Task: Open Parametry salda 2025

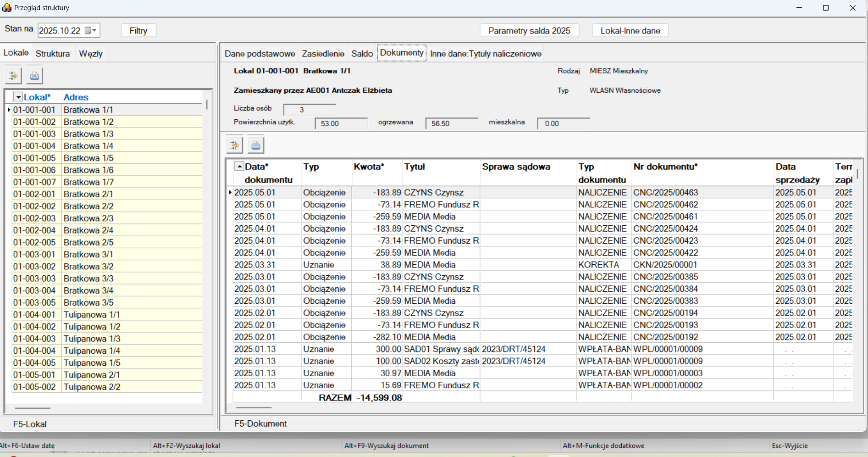Action: (529, 31)
